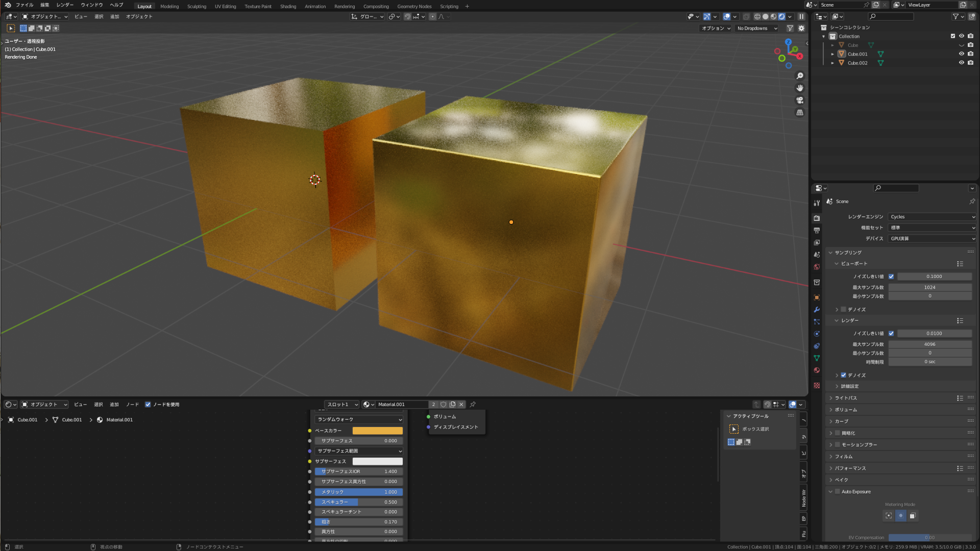Open the Render Properties tab
This screenshot has width=980, height=551.
click(x=817, y=218)
